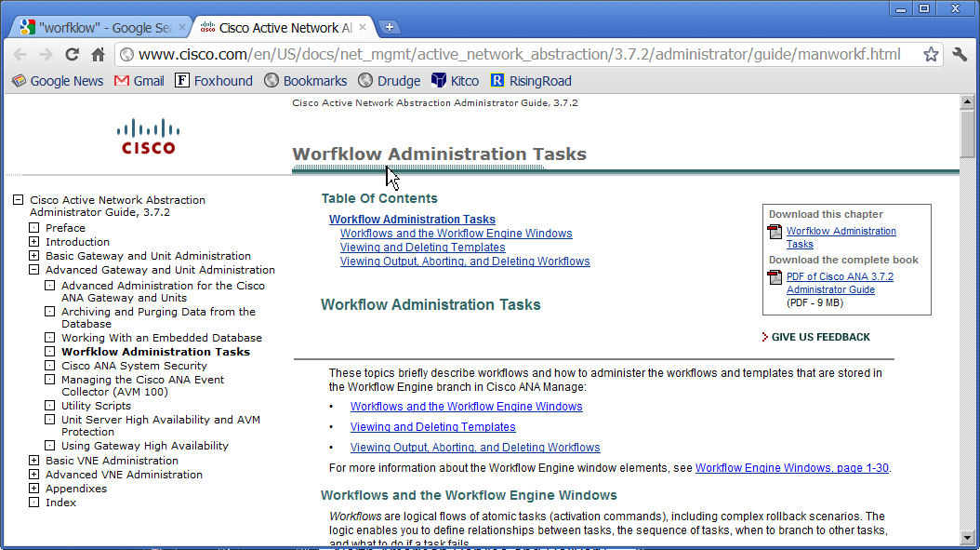Click Workflow Administration Tasks in table of contents
This screenshot has height=550, width=980.
[x=412, y=220]
